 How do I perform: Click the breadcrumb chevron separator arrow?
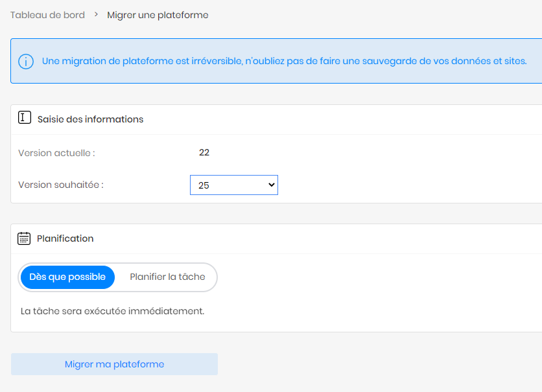tap(96, 14)
